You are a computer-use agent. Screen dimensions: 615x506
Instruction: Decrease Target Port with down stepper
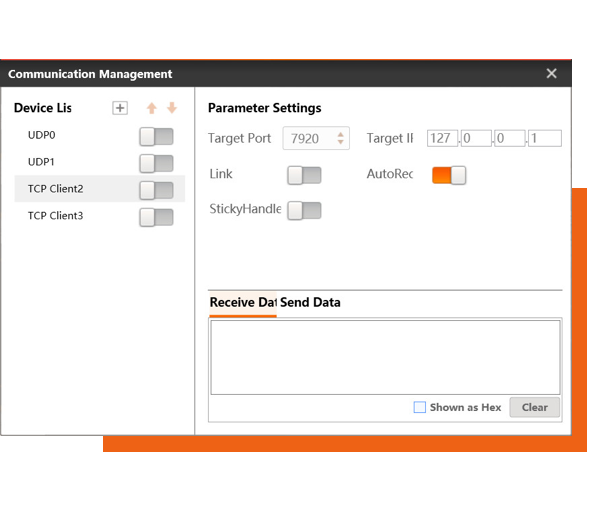click(x=341, y=143)
